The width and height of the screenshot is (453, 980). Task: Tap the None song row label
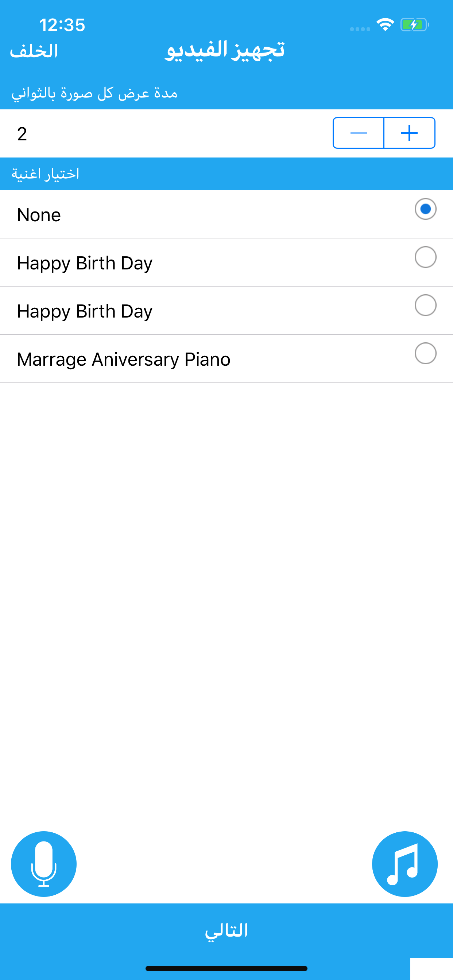[39, 215]
